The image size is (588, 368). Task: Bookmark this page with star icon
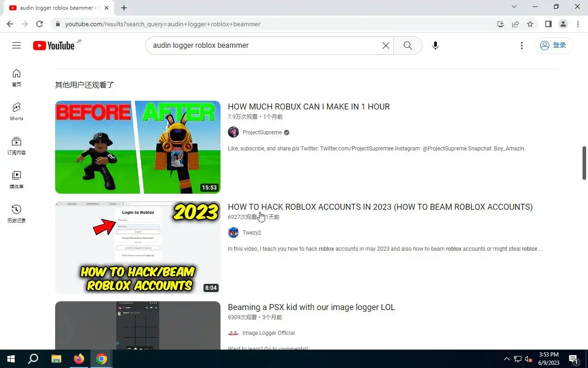coord(530,24)
